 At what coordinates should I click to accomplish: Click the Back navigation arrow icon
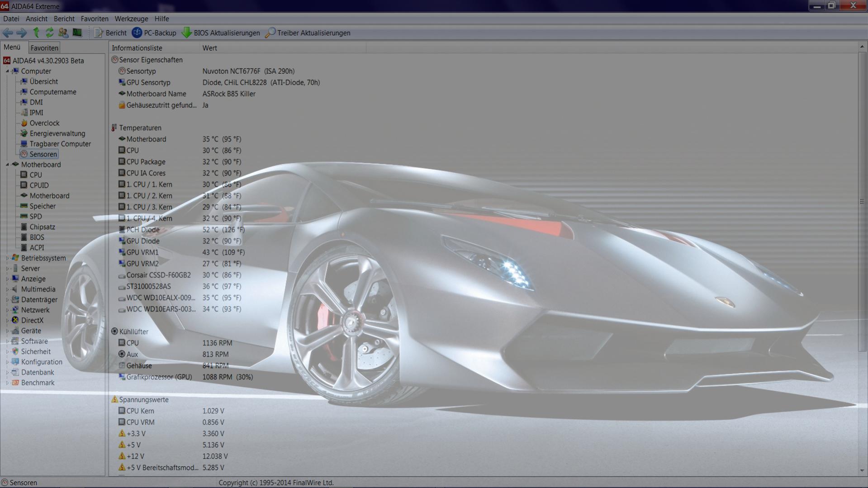point(8,33)
